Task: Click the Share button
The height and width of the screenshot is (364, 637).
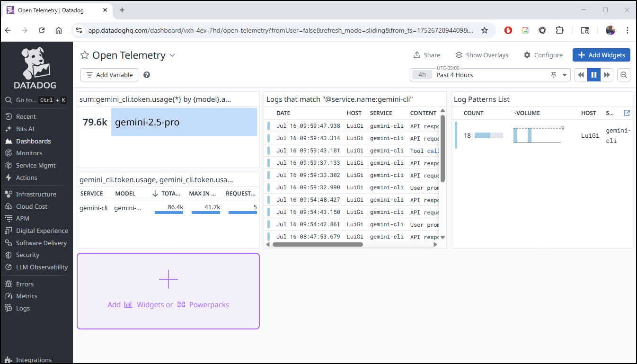Action: click(x=427, y=55)
